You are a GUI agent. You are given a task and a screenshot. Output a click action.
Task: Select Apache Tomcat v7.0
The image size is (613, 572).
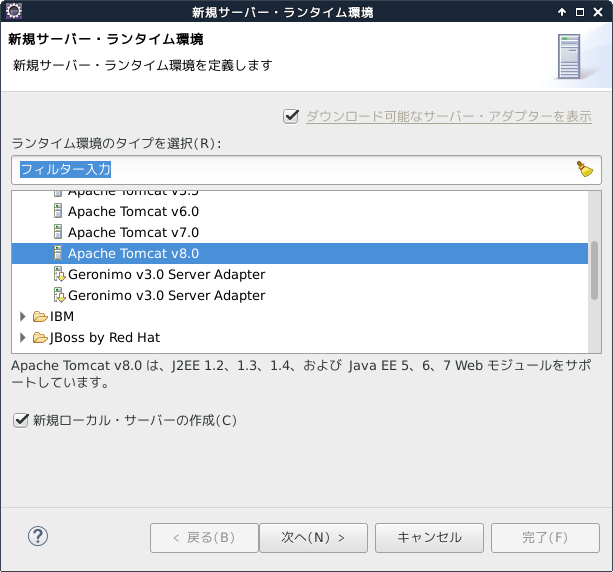(133, 233)
